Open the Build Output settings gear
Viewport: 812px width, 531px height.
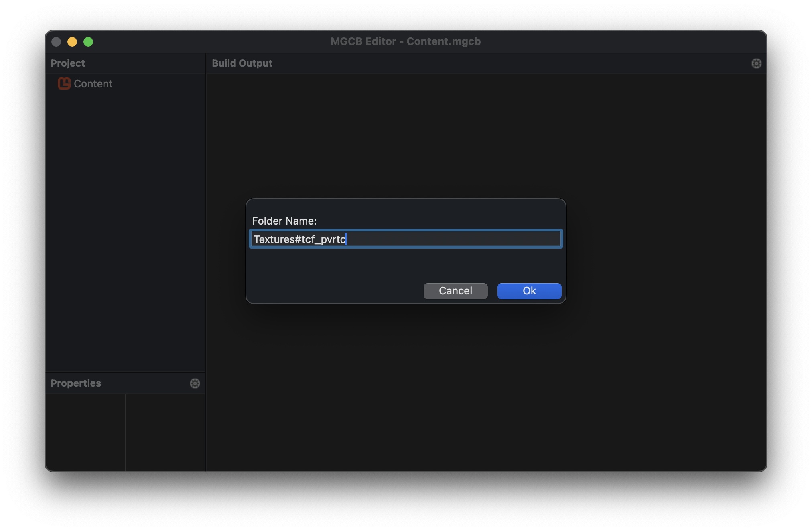756,63
